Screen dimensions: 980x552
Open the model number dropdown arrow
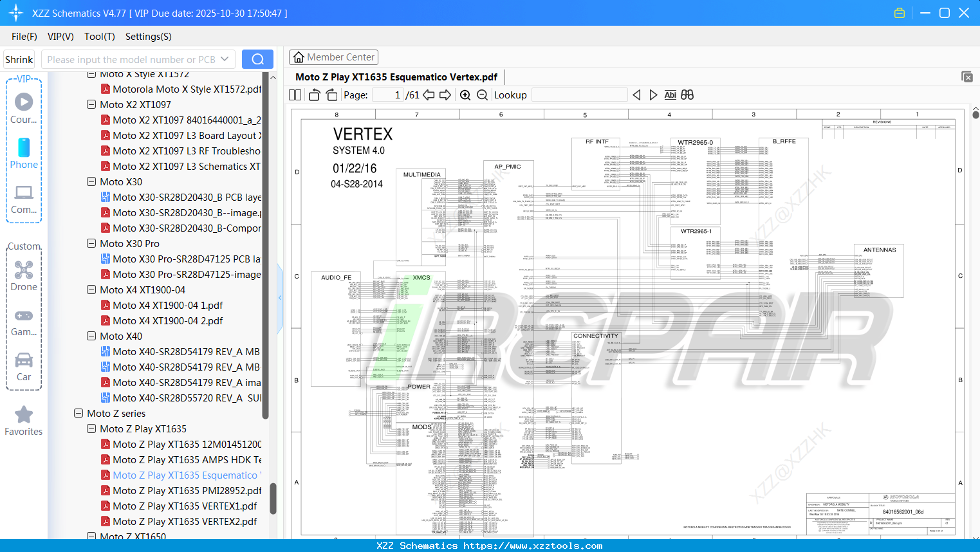point(225,59)
